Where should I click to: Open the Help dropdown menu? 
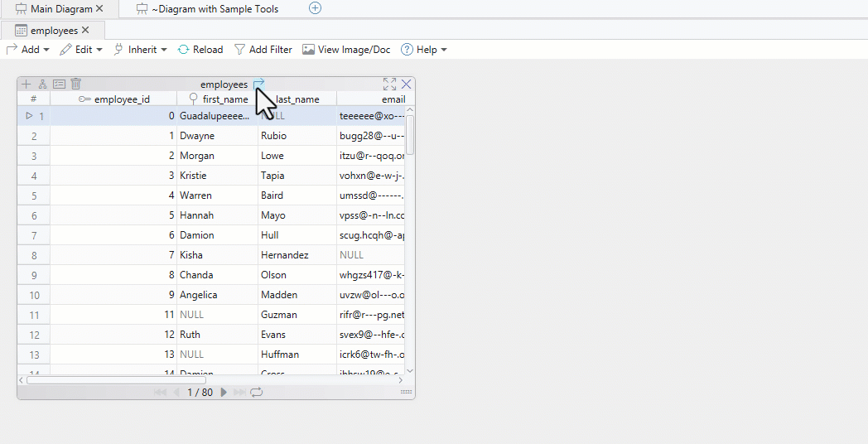424,49
